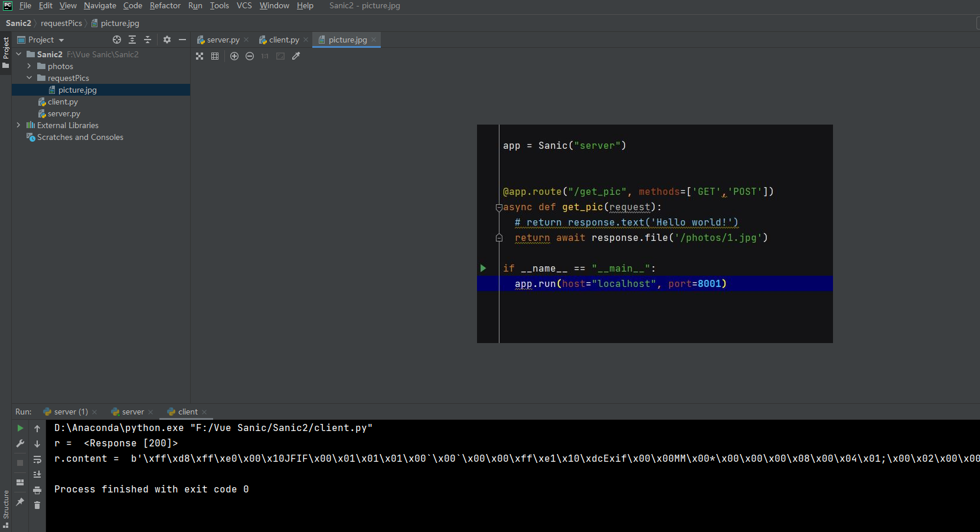Image resolution: width=980 pixels, height=532 pixels.
Task: Click 'Process finished with exit code 0' text
Action: (x=152, y=489)
